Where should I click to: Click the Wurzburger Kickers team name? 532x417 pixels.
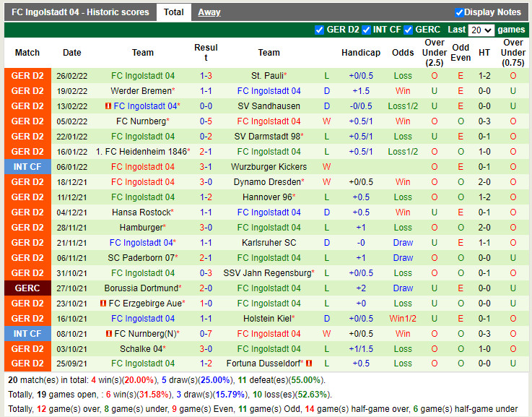click(x=269, y=167)
